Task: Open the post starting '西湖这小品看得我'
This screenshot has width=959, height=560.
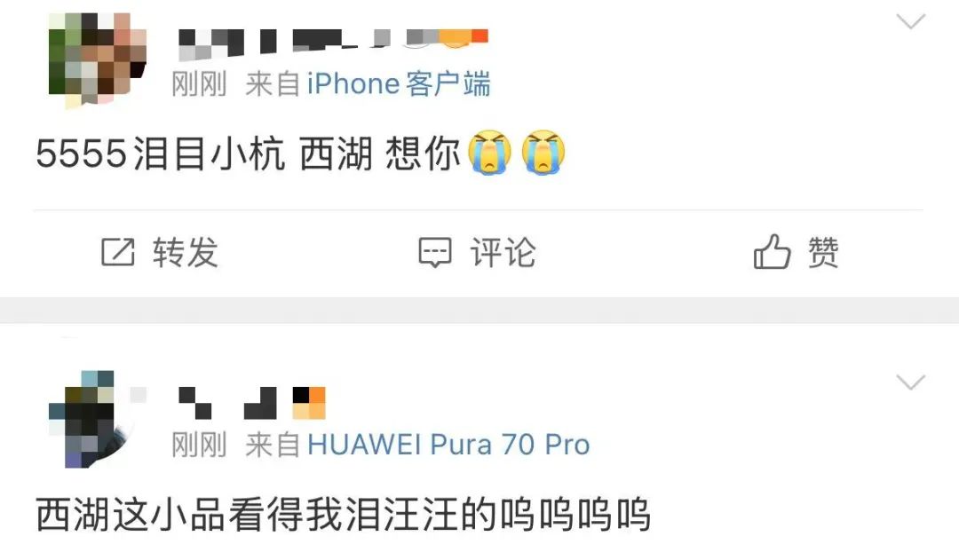Action: pyautogui.click(x=343, y=514)
